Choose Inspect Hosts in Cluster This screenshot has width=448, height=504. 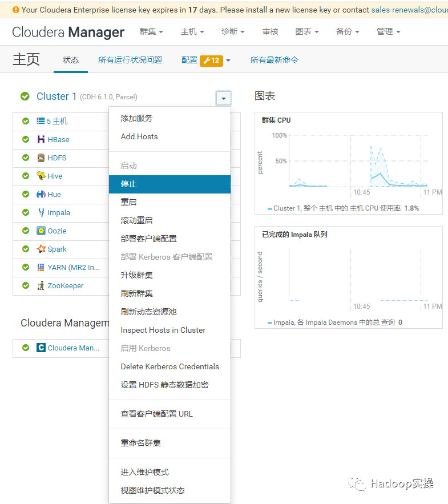169,330
